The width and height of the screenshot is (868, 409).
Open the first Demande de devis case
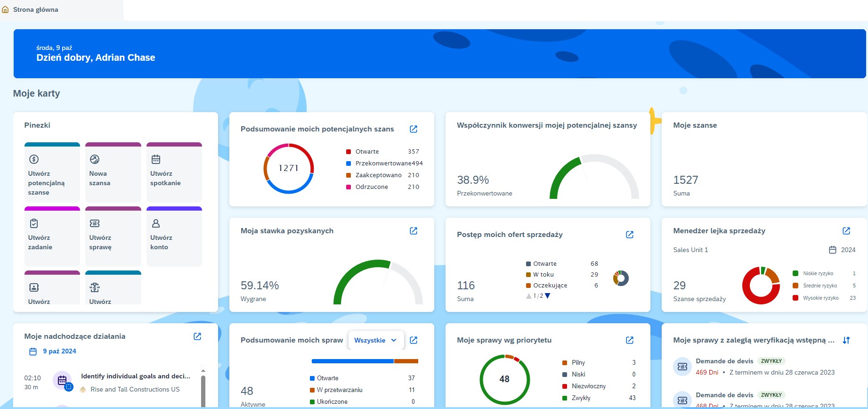click(x=724, y=361)
